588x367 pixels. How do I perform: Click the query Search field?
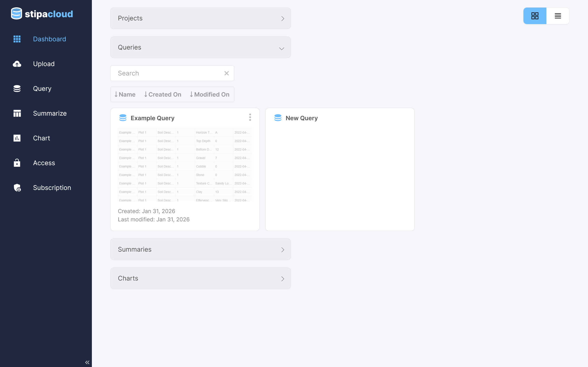[168, 73]
